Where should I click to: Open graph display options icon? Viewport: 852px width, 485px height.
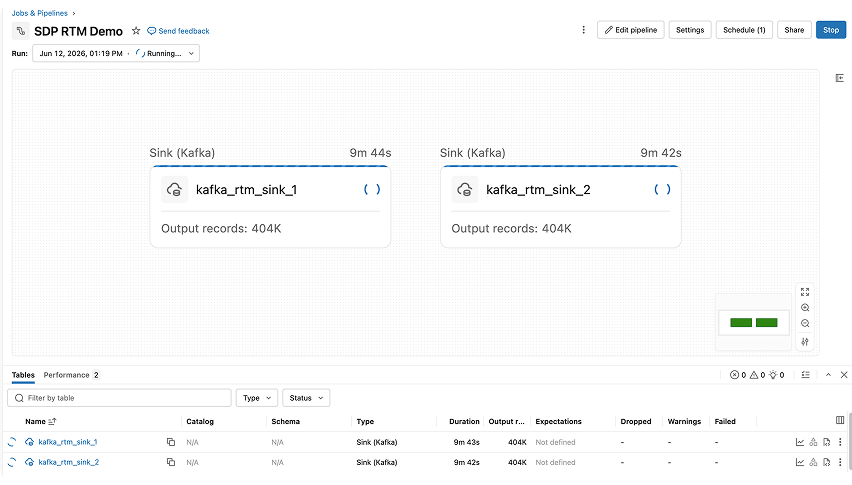click(x=805, y=342)
